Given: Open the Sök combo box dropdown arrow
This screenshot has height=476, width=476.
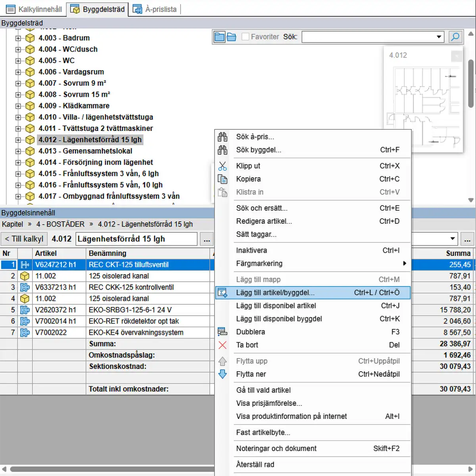Looking at the screenshot, I should 439,37.
